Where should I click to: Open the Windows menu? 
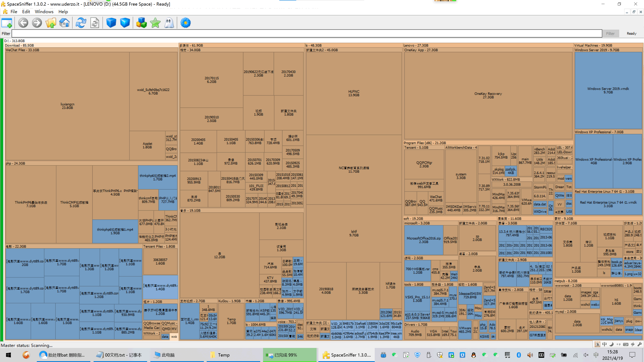44,11
